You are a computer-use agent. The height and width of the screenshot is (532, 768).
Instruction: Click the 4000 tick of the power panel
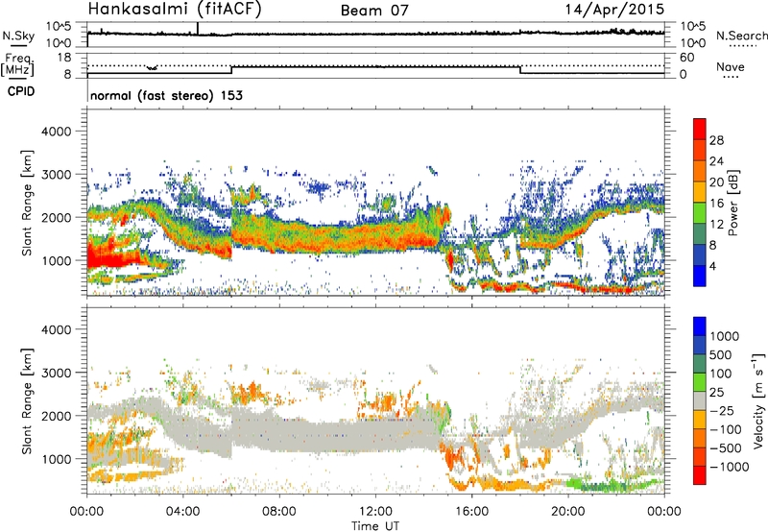click(57, 132)
